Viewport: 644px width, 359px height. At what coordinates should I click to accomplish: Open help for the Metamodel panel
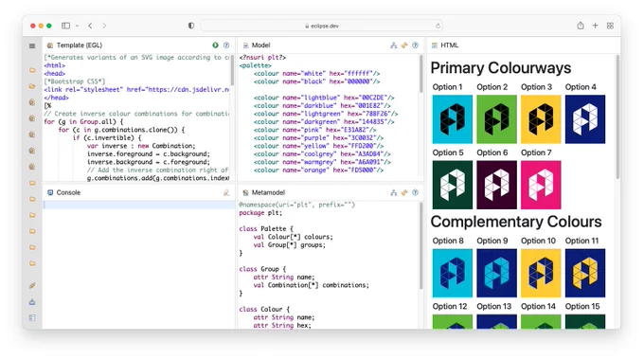(415, 192)
